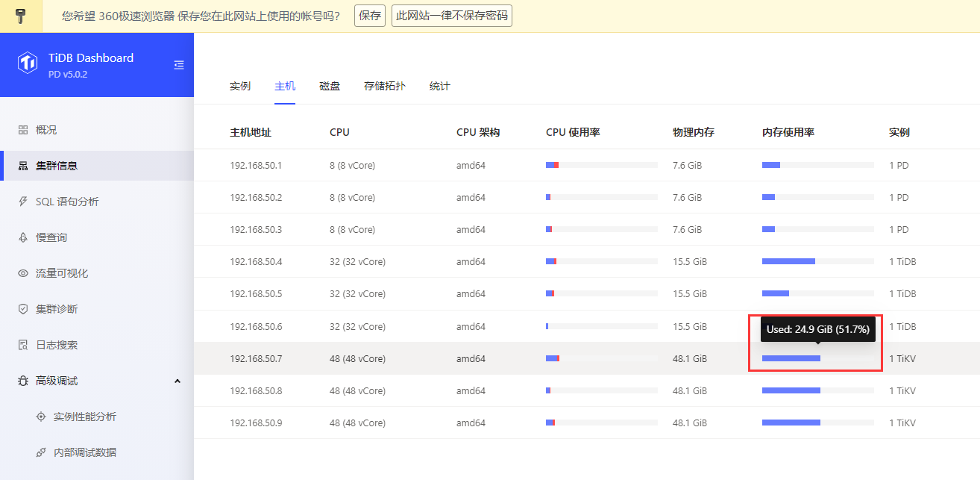Click the 集群诊断 shield icon
Viewport: 980px width, 480px height.
click(x=23, y=309)
